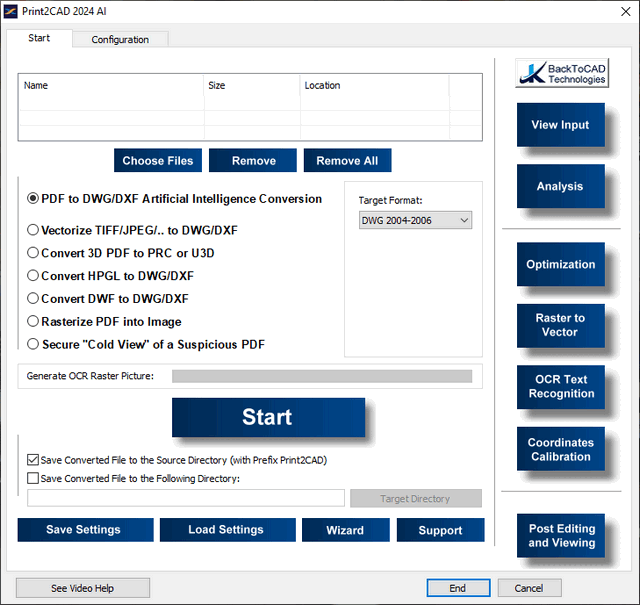The width and height of the screenshot is (640, 605).
Task: Select Convert HPGL to DWG/DXF option
Action: [x=33, y=276]
